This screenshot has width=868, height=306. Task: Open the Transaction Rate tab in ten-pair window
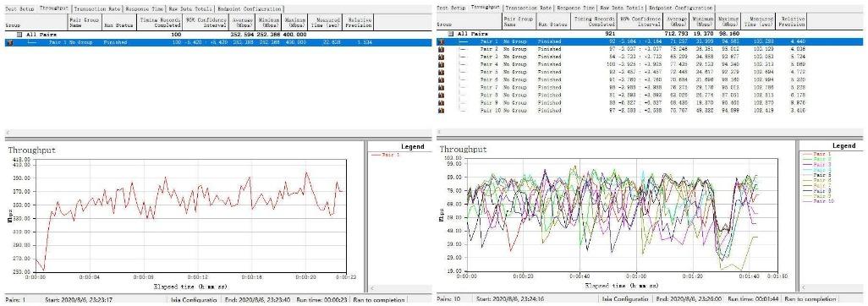coord(530,8)
